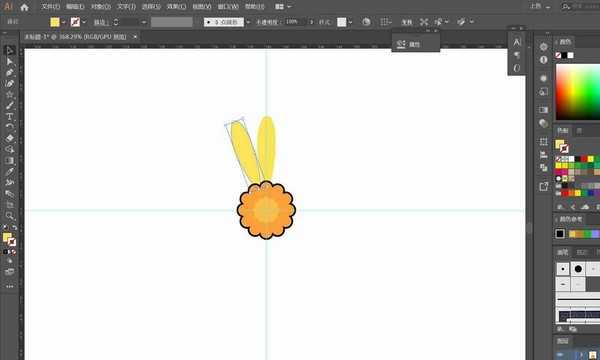Viewport: 600px width, 360px height.
Task: Select the Pen tool
Action: coord(10,72)
